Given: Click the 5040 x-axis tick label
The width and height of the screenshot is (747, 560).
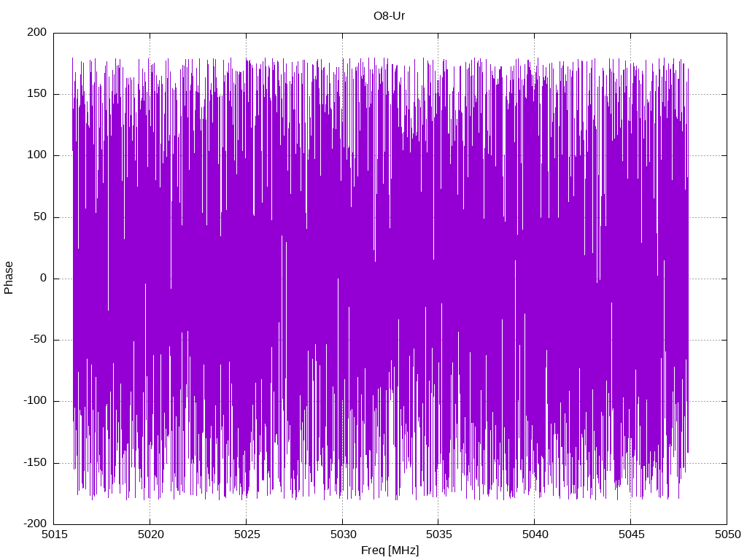Looking at the screenshot, I should (x=535, y=534).
